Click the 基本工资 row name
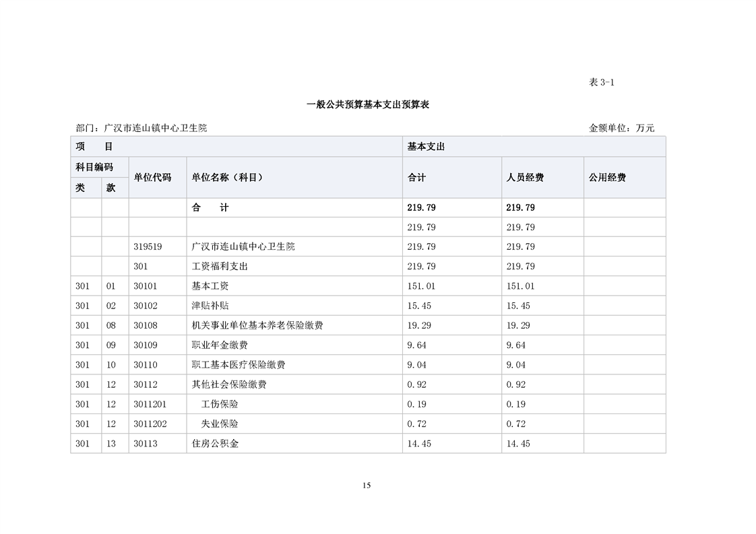The image size is (756, 534). [210, 286]
